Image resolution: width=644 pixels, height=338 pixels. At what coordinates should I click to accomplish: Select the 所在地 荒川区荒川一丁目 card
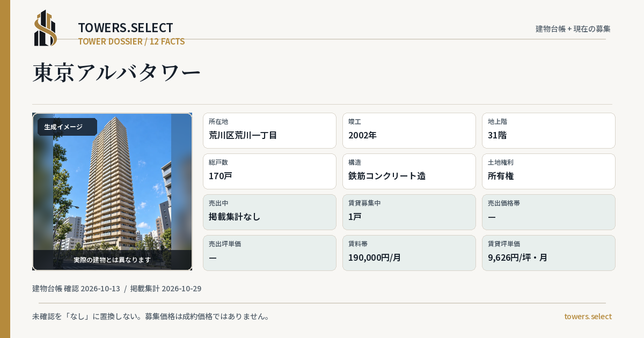[x=269, y=130]
